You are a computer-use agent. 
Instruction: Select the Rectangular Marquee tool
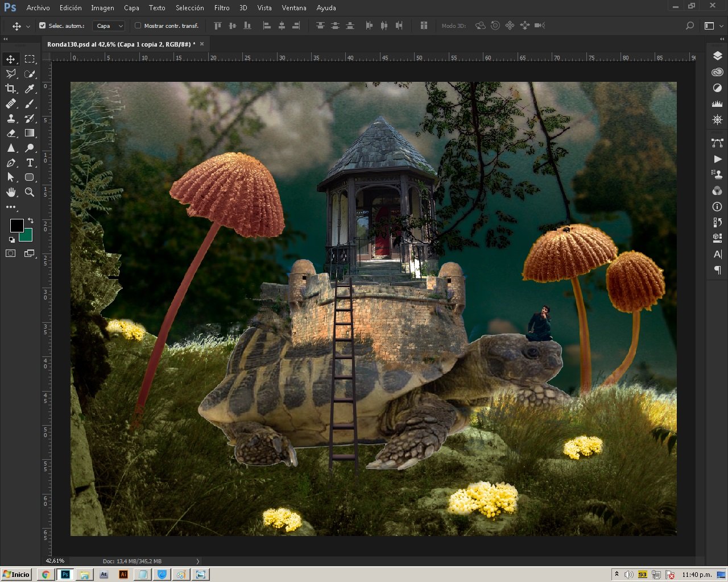30,59
